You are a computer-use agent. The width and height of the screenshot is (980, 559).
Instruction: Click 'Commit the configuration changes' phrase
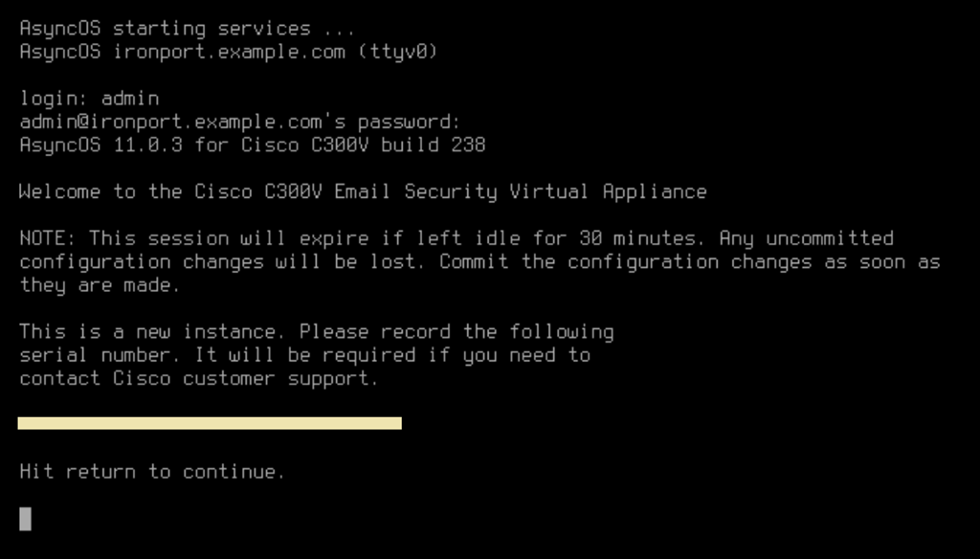pyautogui.click(x=625, y=261)
